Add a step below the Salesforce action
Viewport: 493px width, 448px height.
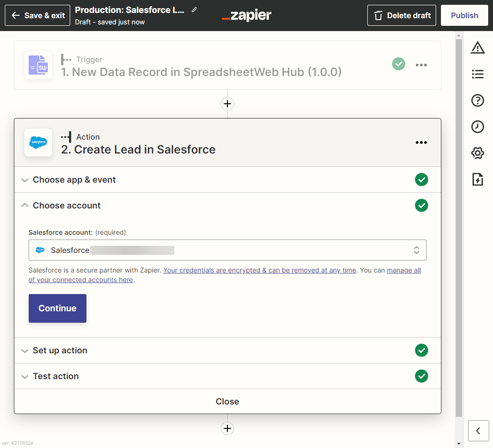point(227,428)
